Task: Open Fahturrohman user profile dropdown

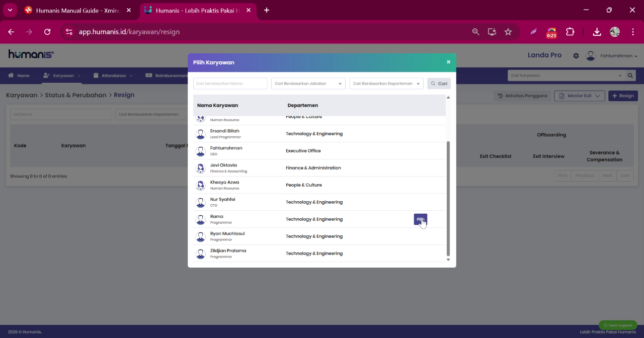Action: tap(618, 56)
